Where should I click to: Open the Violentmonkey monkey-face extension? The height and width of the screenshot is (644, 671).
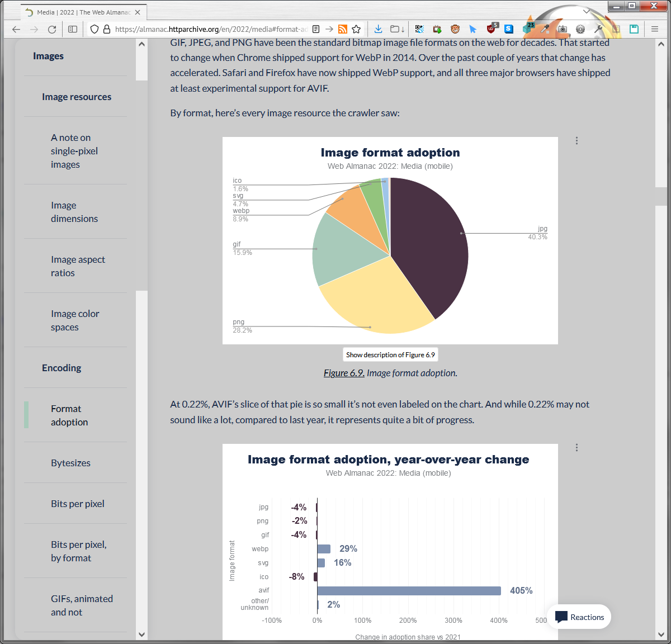tap(455, 29)
